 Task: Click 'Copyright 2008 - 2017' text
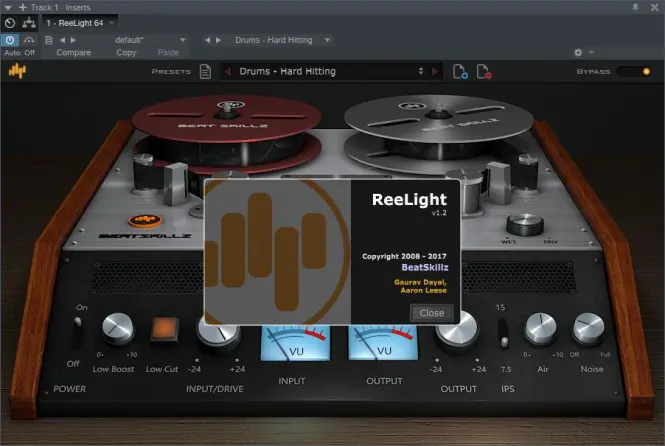404,256
